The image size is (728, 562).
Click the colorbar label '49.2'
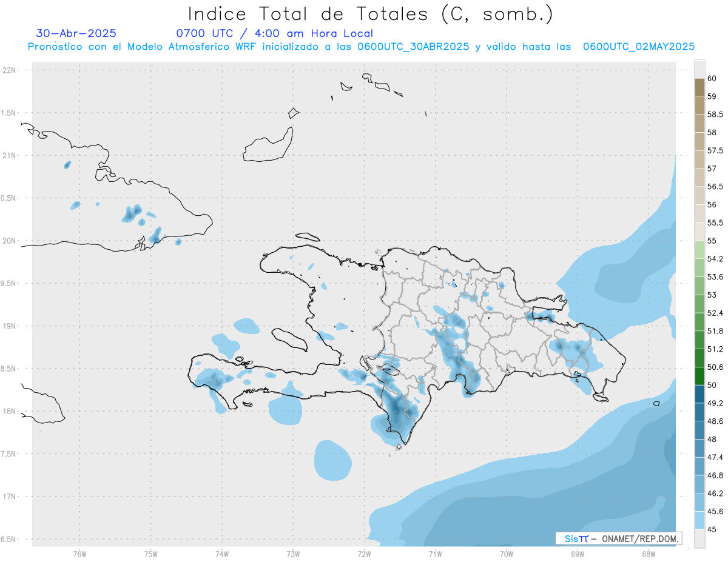pyautogui.click(x=715, y=403)
